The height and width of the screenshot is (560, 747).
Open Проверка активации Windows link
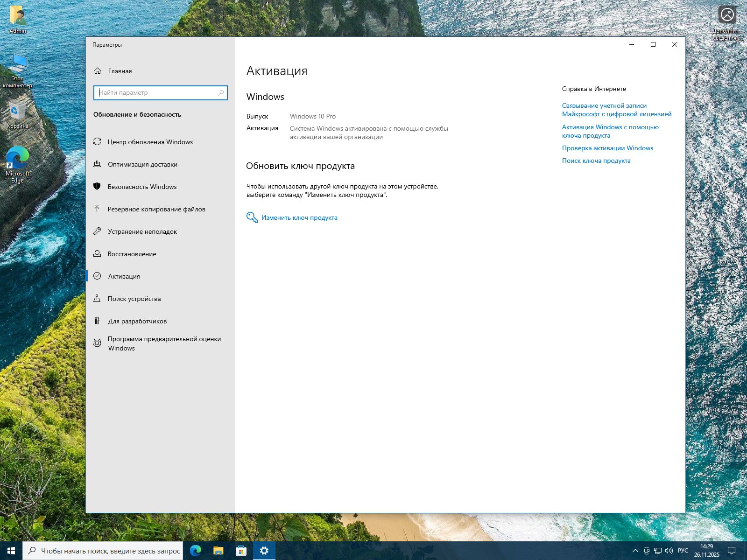click(607, 148)
